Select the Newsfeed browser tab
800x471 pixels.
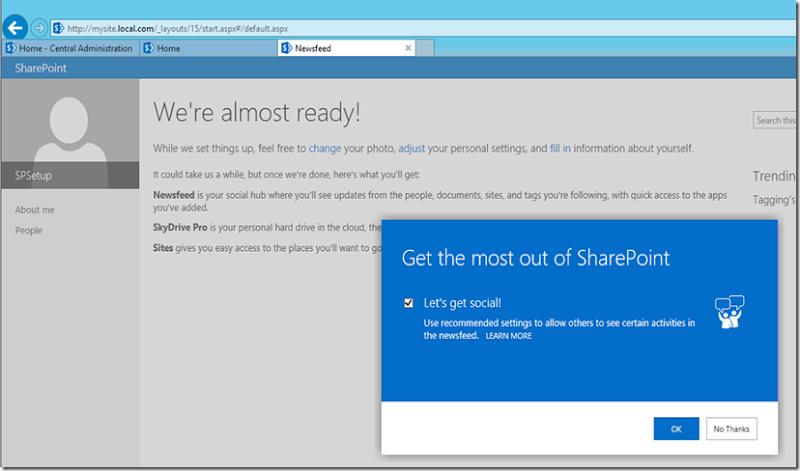click(346, 48)
